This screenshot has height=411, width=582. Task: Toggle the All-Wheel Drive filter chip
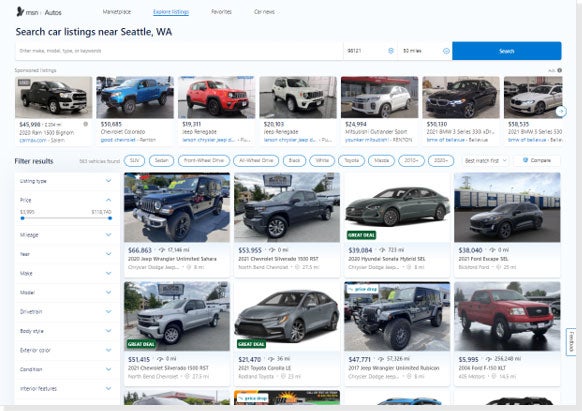pyautogui.click(x=256, y=161)
